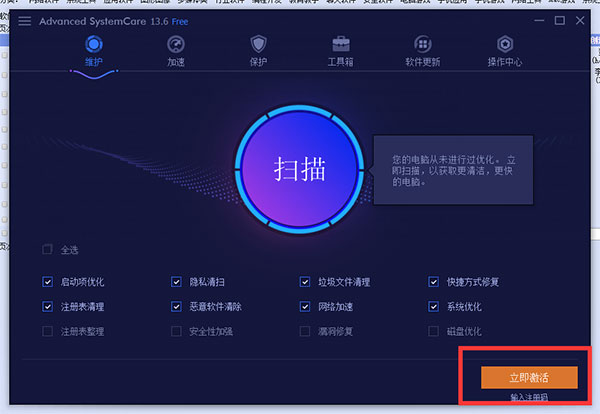The width and height of the screenshot is (600, 414).
Task: Switch to the 操作中心 tab label
Action: click(505, 62)
